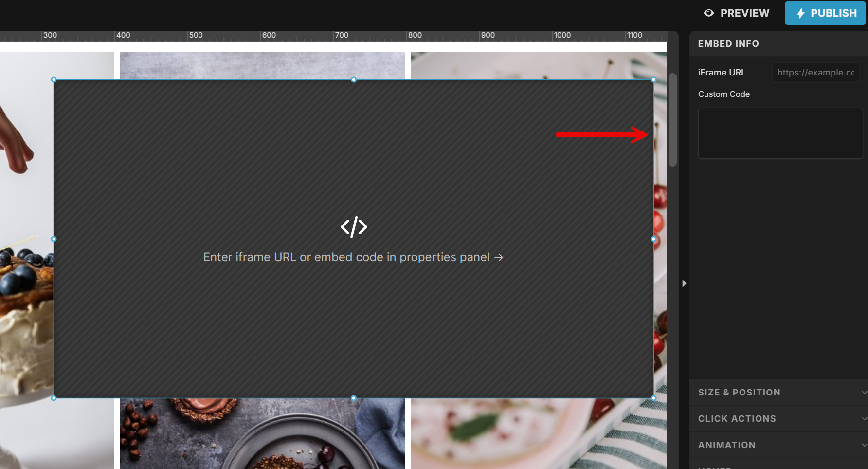The height and width of the screenshot is (469, 868).
Task: Select the chocolate tart image below embed
Action: coord(263,433)
